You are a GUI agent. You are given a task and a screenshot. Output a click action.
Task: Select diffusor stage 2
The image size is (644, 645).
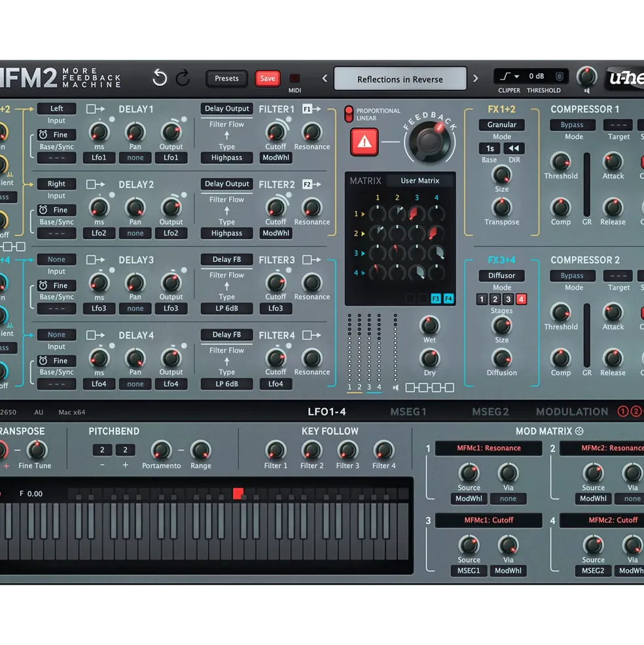[495, 299]
